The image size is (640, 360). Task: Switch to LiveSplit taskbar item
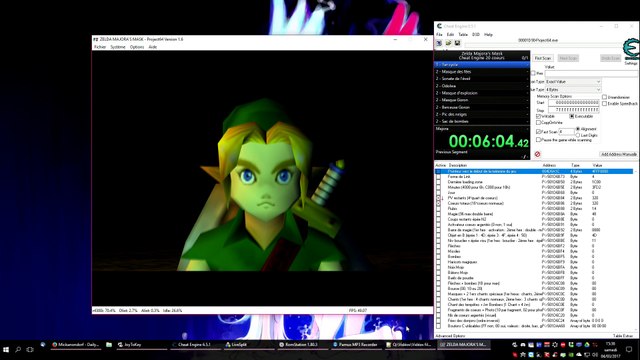pyautogui.click(x=249, y=344)
